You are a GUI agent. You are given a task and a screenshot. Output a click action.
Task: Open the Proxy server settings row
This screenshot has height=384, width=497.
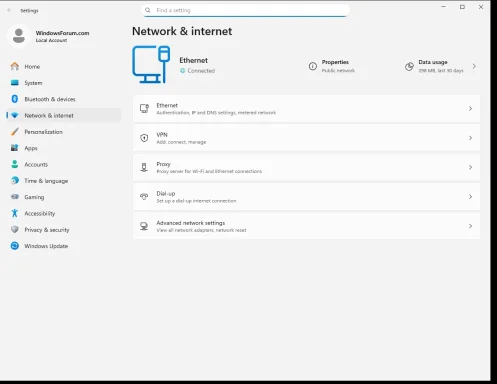coord(307,167)
